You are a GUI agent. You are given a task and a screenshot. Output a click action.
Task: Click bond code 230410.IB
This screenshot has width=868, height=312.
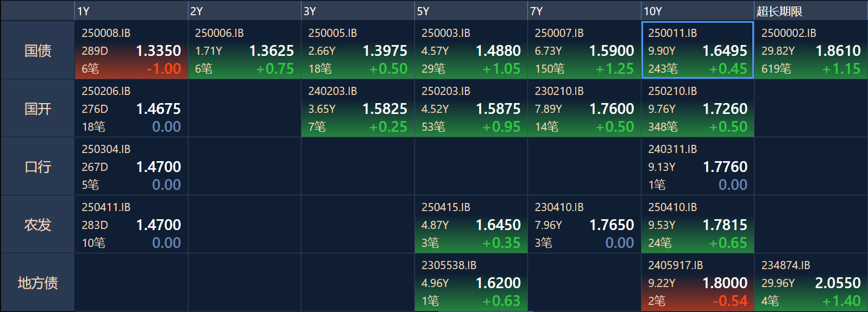[559, 207]
